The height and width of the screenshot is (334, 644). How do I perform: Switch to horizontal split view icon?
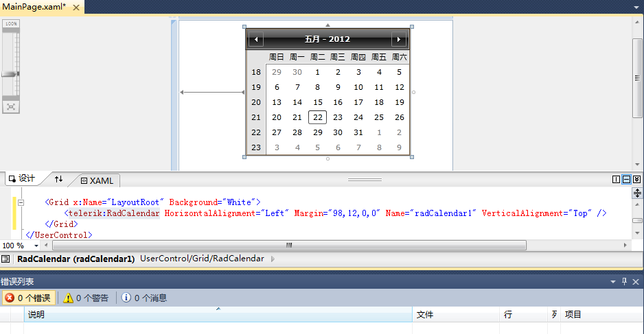(626, 179)
